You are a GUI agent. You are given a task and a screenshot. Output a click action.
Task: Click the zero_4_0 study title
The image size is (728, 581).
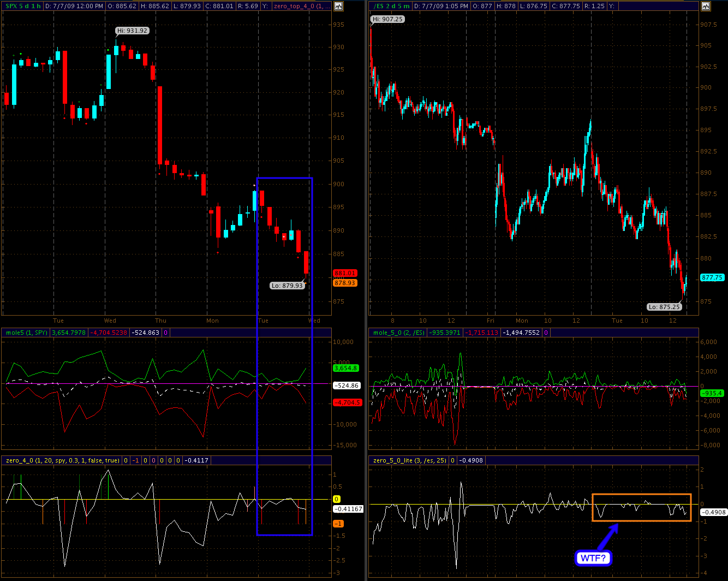click(62, 460)
